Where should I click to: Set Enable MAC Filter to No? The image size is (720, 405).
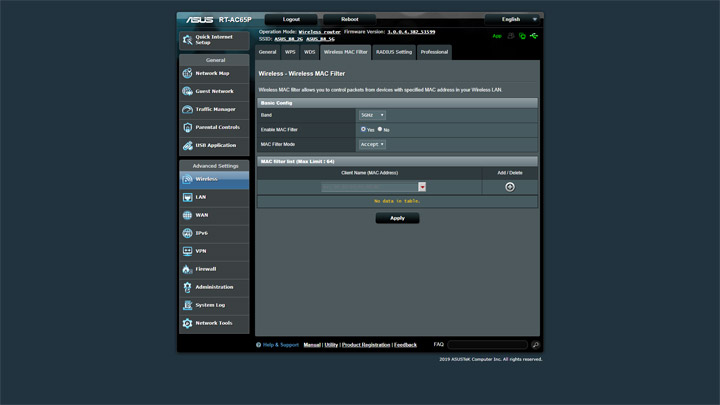(x=380, y=129)
